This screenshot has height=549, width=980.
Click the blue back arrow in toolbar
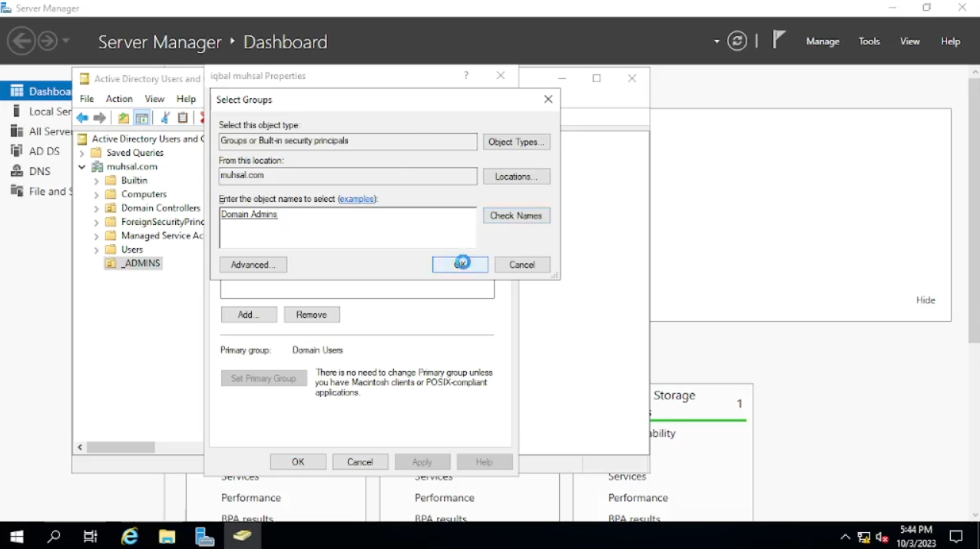(82, 118)
